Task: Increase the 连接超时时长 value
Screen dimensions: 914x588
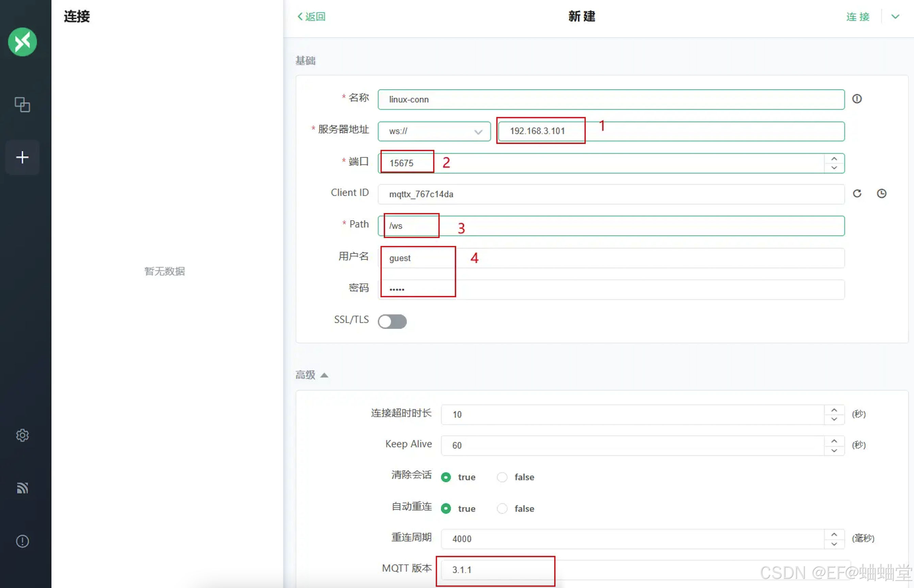Action: [834, 410]
